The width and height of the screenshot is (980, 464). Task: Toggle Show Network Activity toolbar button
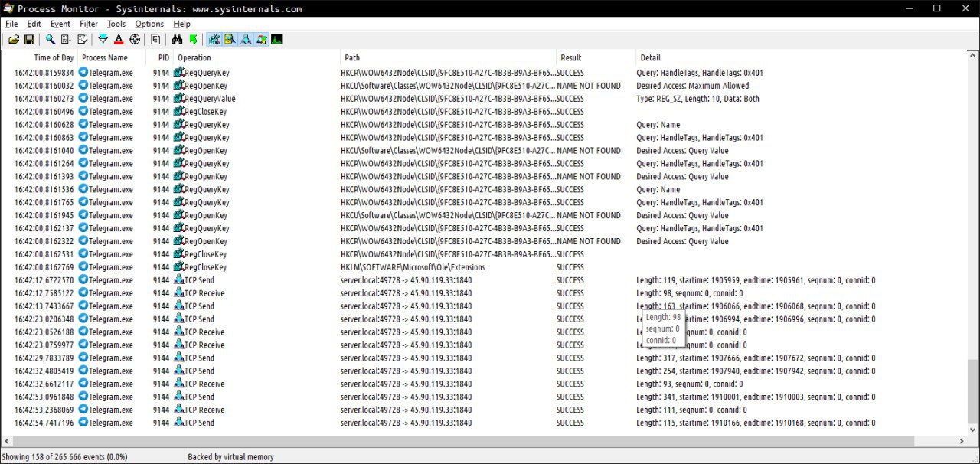click(246, 39)
